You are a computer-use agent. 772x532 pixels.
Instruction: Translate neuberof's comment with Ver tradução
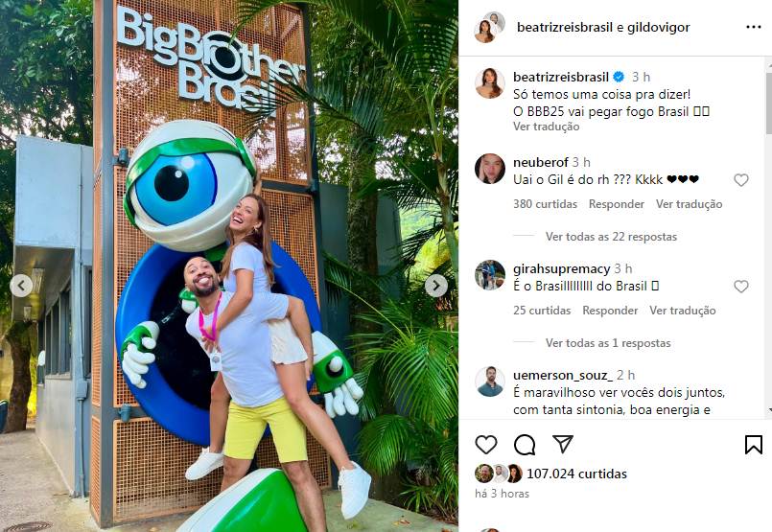point(689,204)
